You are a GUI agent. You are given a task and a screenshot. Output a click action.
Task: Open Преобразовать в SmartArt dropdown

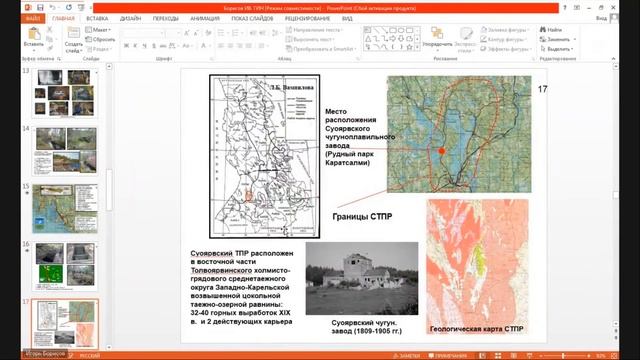pos(321,49)
